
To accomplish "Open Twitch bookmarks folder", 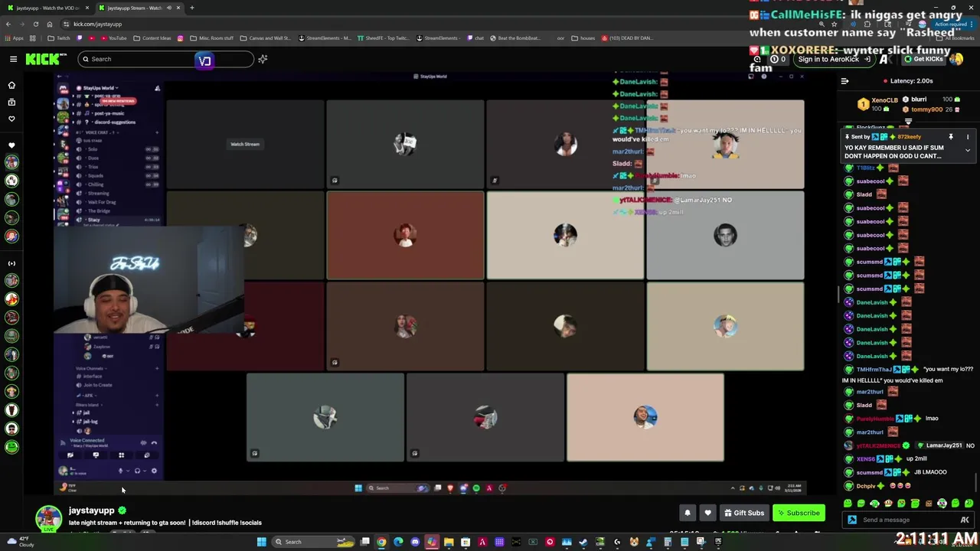I will coord(59,38).
